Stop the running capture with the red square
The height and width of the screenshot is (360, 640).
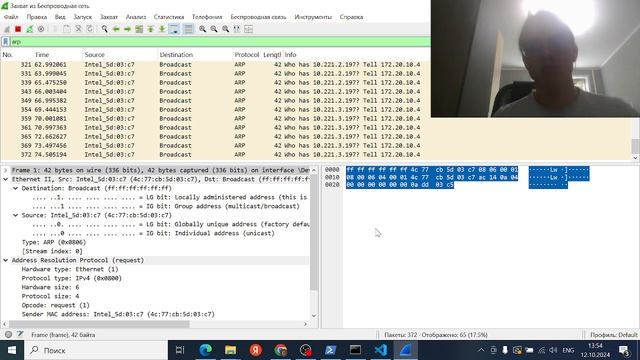click(18, 29)
